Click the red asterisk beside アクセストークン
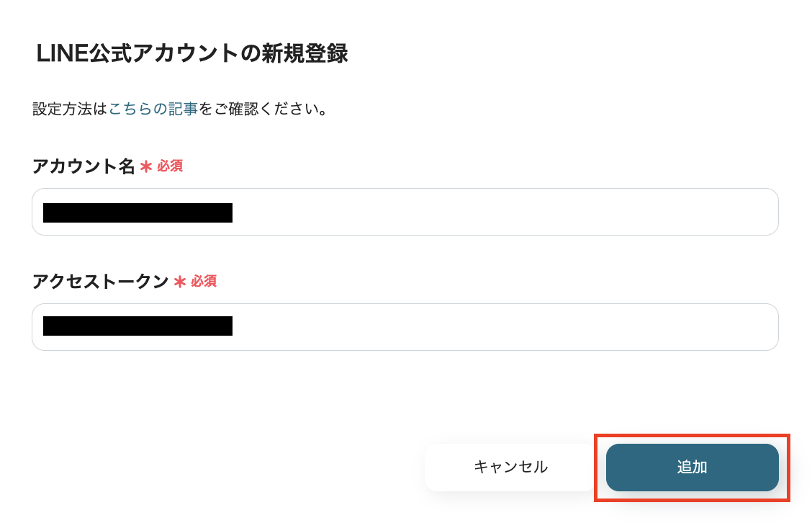Image resolution: width=812 pixels, height=523 pixels. pyautogui.click(x=180, y=282)
